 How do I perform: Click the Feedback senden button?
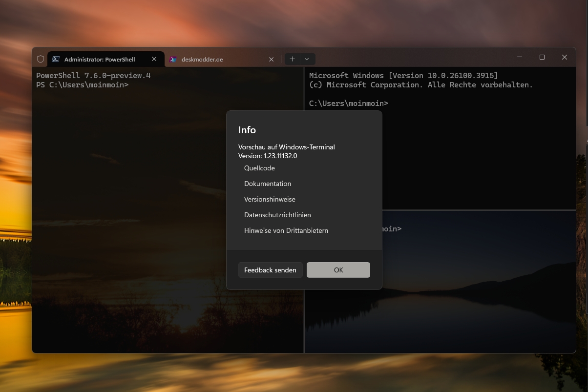pos(270,270)
